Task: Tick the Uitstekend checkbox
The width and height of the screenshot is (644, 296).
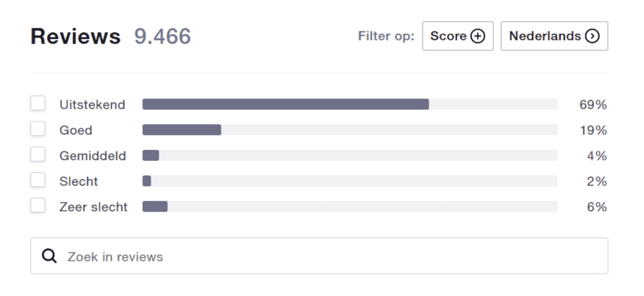Action: 38,103
